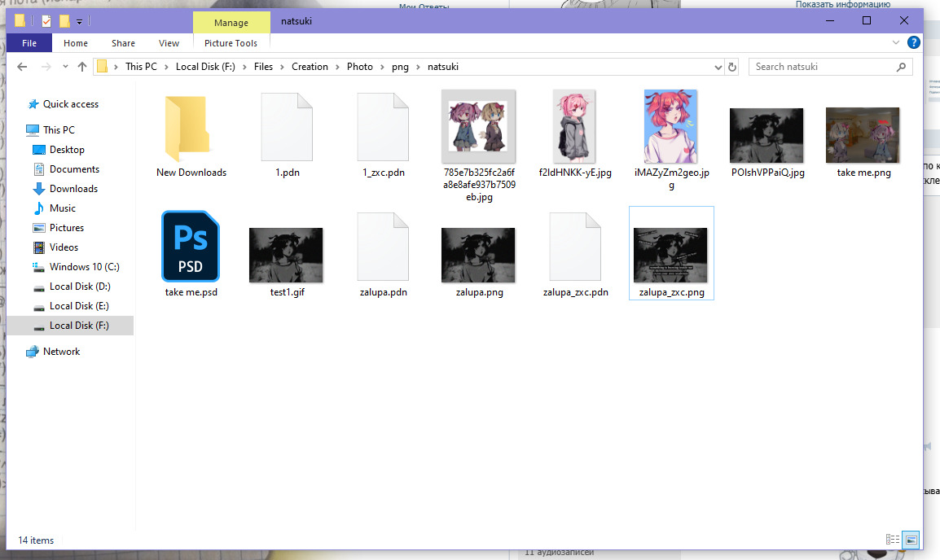Open the Share ribbon tab
The image size is (940, 560).
(123, 43)
